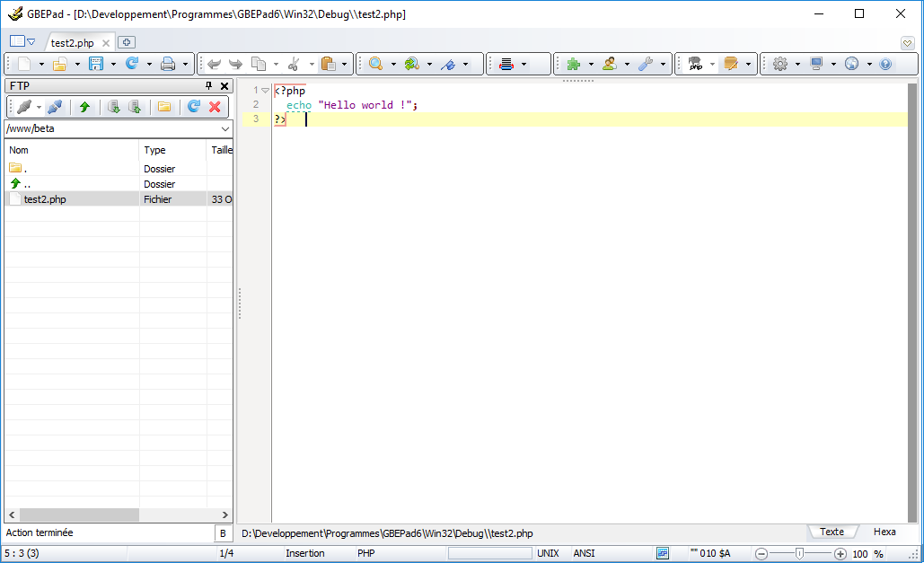924x563 pixels.
Task: Open the green puzzle plugins icon
Action: [574, 64]
